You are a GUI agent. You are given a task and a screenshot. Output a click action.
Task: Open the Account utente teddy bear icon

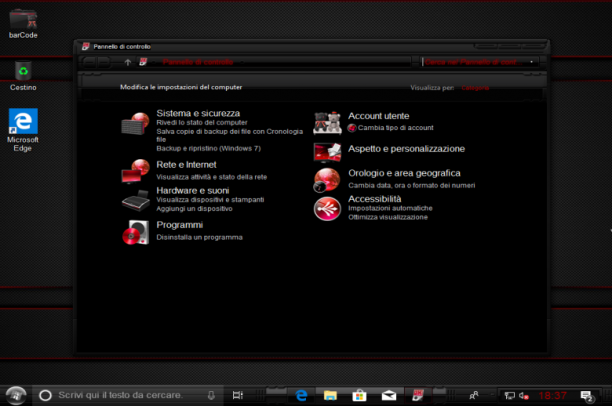(327, 123)
